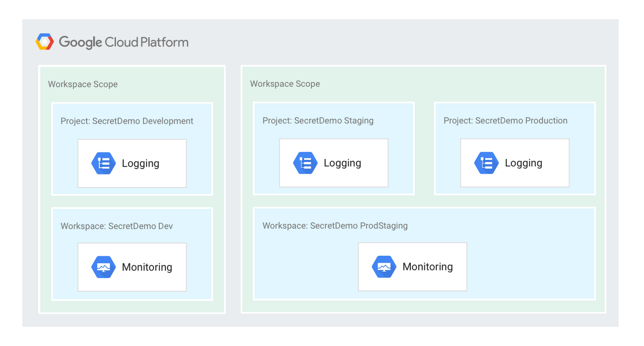The width and height of the screenshot is (644, 346).
Task: Click 'Project: SecretDemo Staging' label
Action: pos(318,121)
